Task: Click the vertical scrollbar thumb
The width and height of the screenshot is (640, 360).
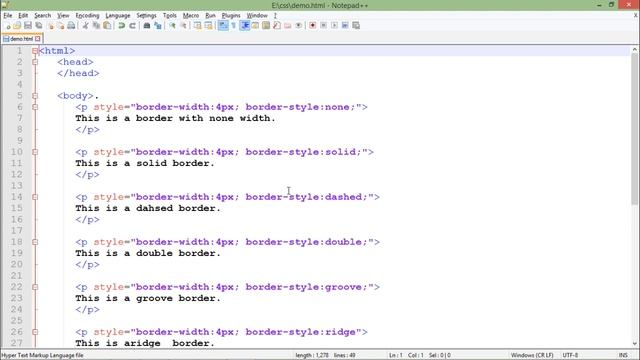Action: point(634,129)
